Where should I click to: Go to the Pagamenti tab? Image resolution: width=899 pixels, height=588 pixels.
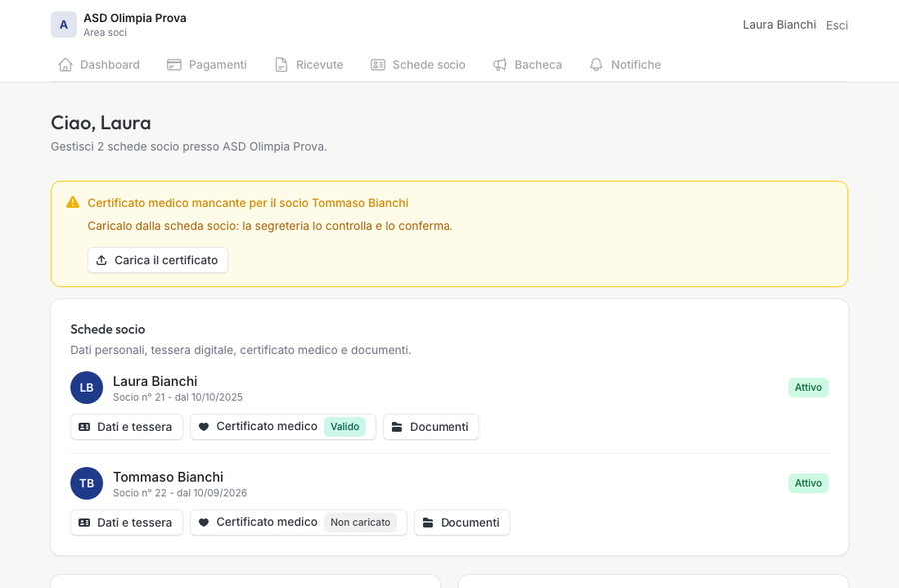(x=207, y=65)
